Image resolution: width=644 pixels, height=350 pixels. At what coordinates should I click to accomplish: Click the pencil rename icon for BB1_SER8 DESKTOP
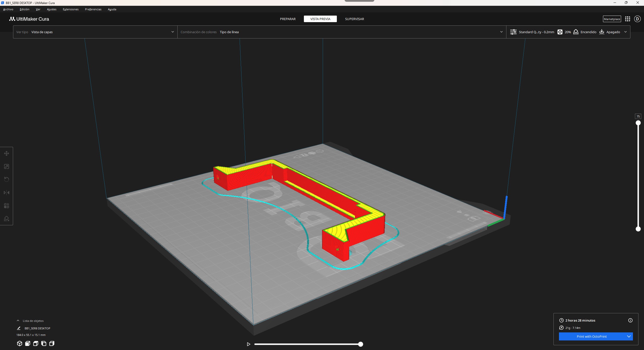(19, 328)
